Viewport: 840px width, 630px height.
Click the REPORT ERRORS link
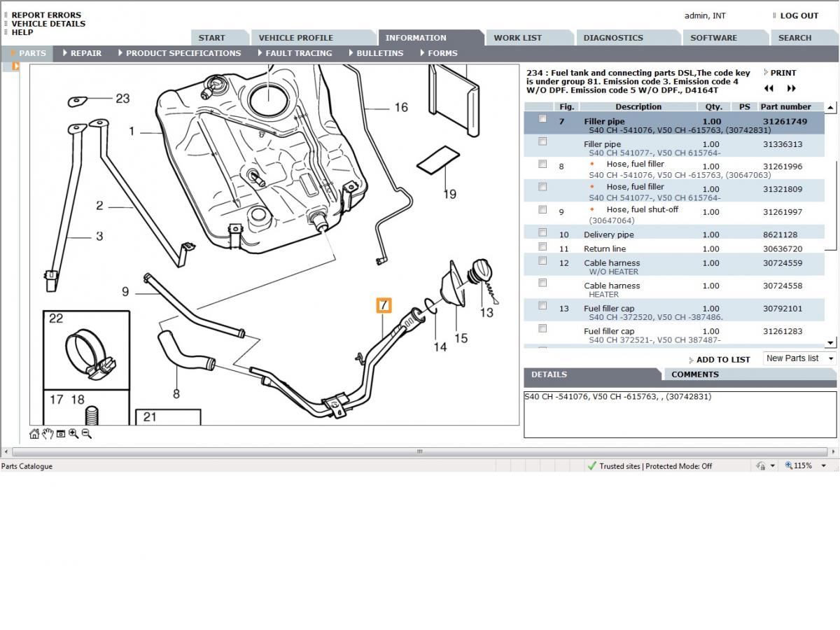(x=46, y=15)
